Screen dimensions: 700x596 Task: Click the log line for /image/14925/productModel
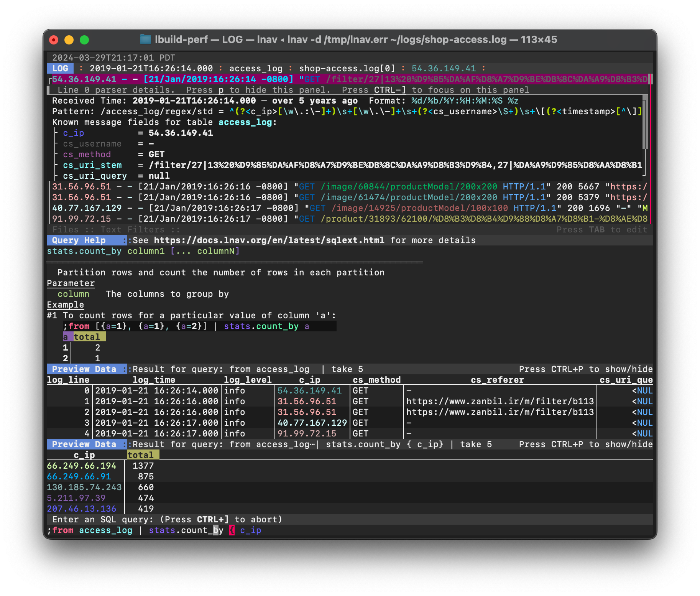(350, 208)
